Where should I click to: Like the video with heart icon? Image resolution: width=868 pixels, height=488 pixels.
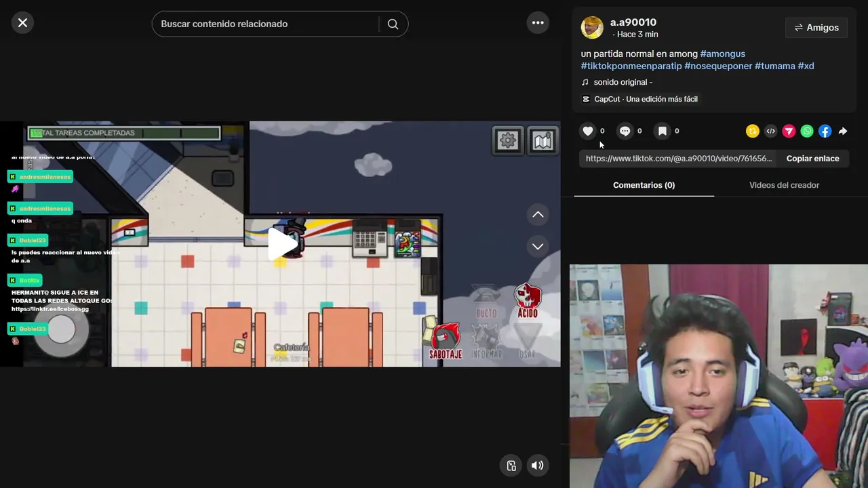tap(588, 131)
